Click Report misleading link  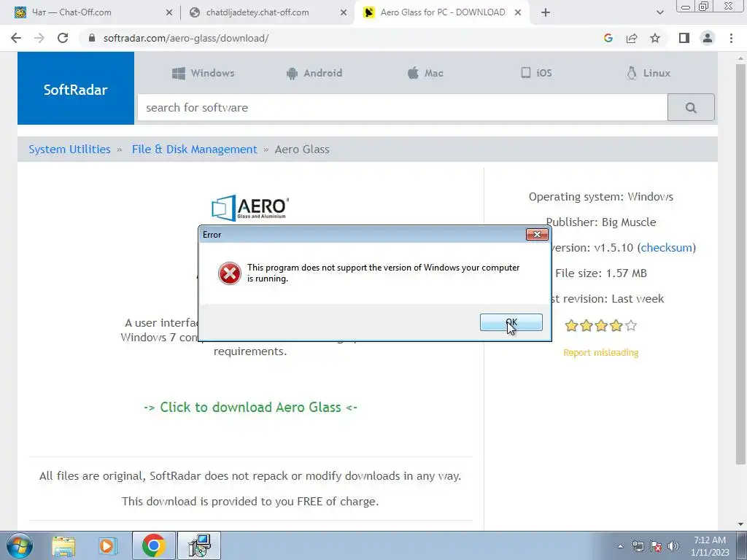601,352
